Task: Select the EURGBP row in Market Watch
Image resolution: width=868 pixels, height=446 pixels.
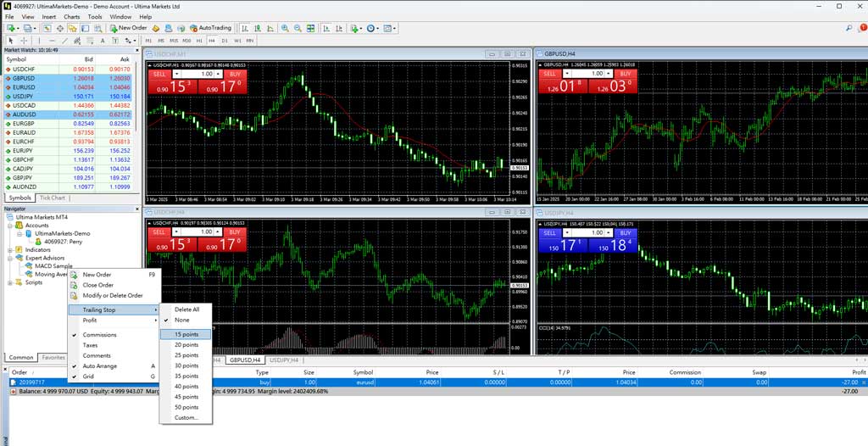Action: (69, 124)
